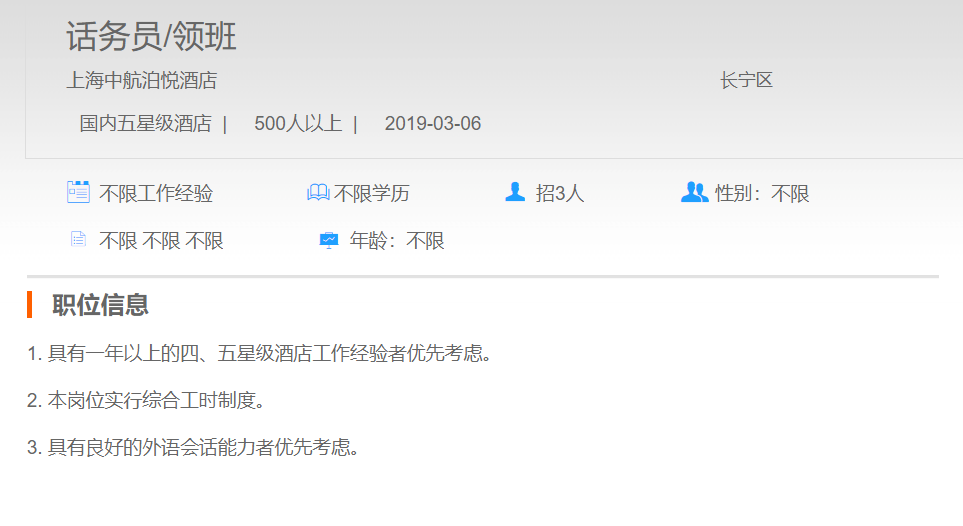Image resolution: width=963 pixels, height=526 pixels.
Task: Click the 职位信息 section heading
Action: pyautogui.click(x=100, y=305)
